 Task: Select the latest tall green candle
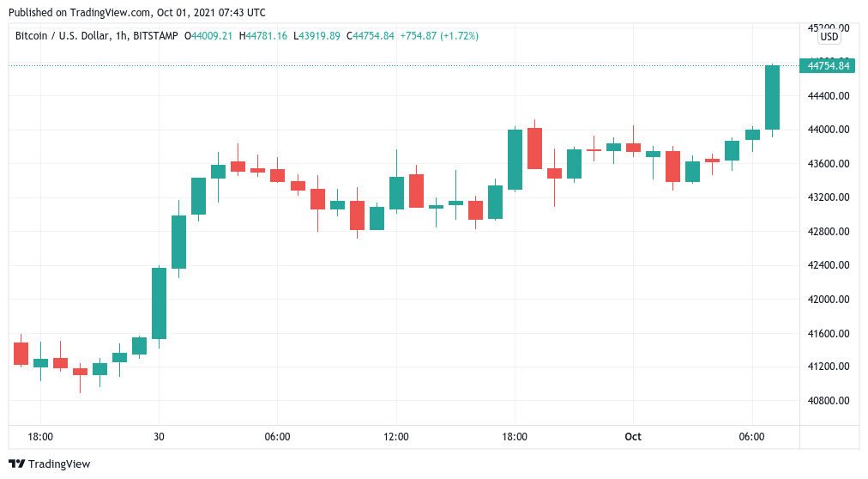772,97
